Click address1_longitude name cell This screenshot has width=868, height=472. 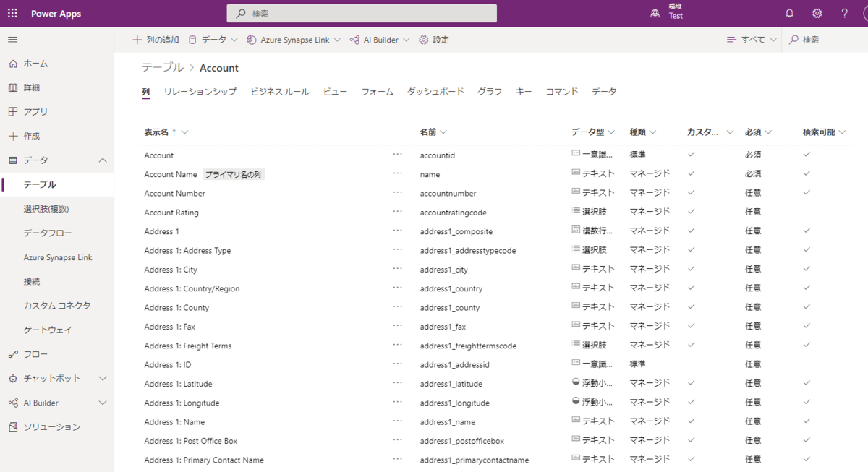click(x=454, y=403)
